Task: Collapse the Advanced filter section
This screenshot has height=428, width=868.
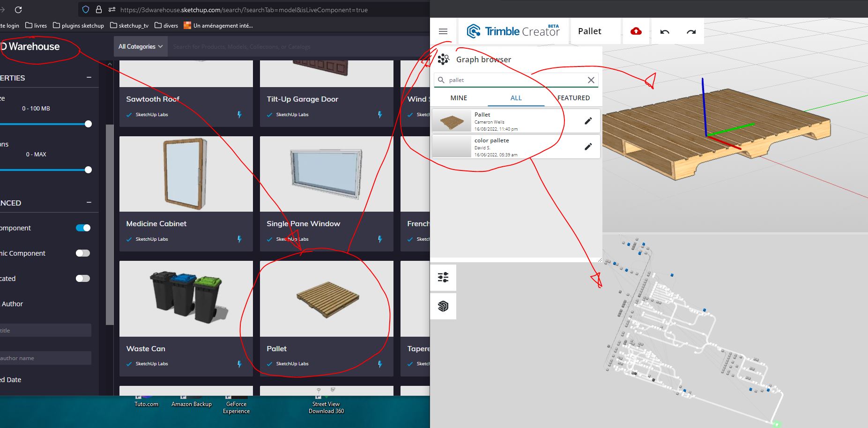Action: pyautogui.click(x=89, y=202)
